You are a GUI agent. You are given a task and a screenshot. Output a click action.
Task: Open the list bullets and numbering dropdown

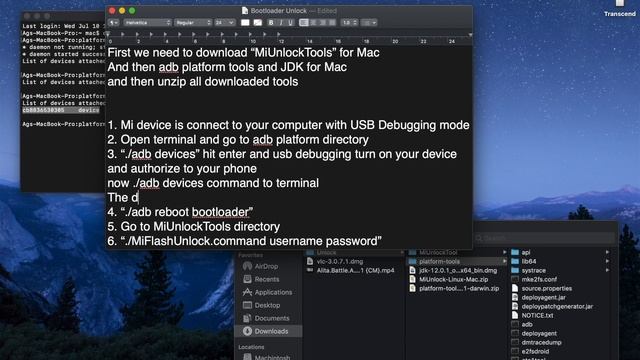[369, 22]
